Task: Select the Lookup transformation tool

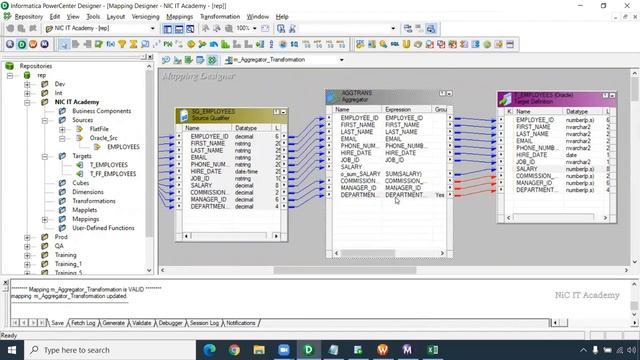Action: tap(145, 44)
